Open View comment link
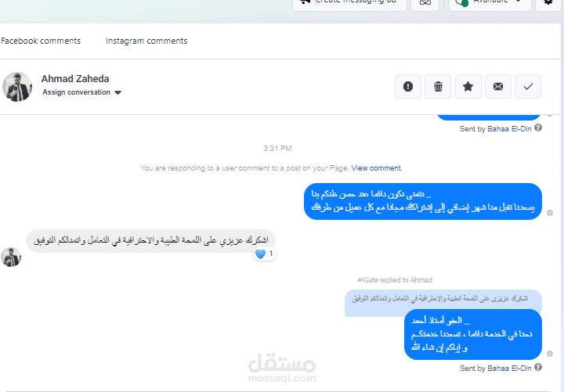 click(377, 168)
